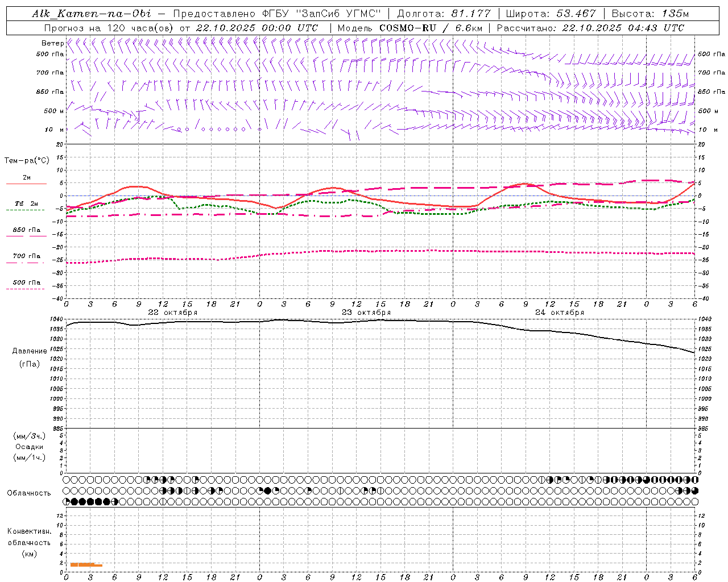Click the Осадки panel label

30,447
